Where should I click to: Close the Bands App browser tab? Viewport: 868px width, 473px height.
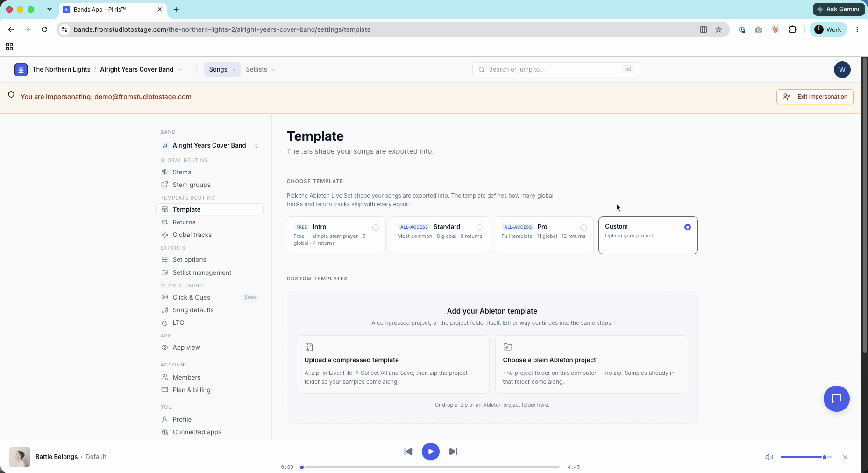[x=160, y=9]
